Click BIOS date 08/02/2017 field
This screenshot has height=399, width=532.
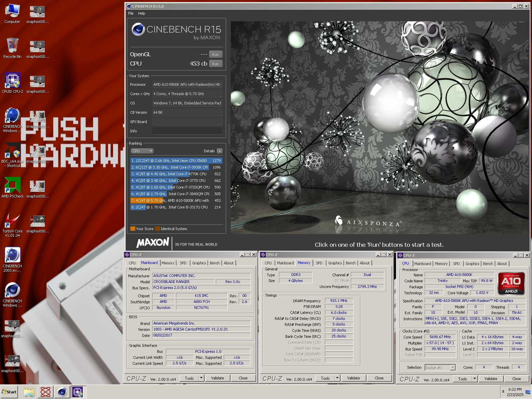click(201, 335)
